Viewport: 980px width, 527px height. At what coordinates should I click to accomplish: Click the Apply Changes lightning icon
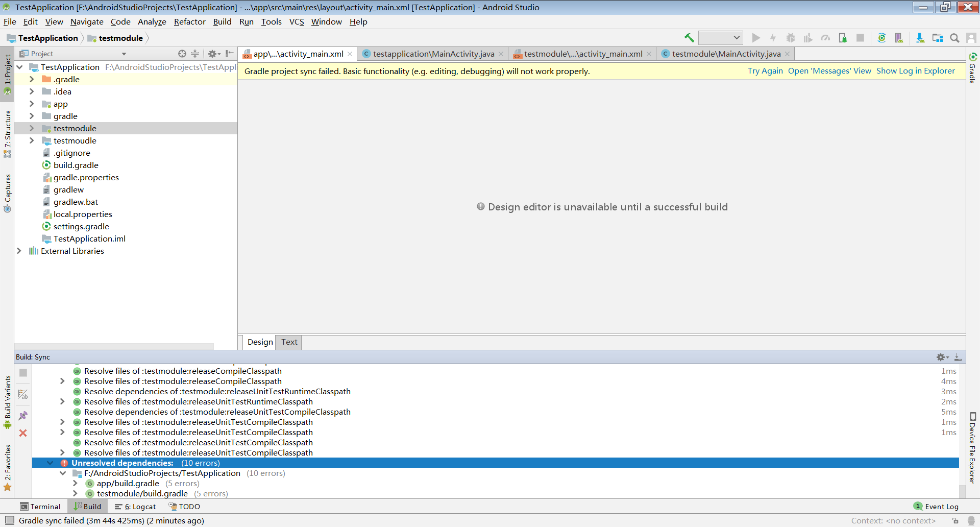pyautogui.click(x=773, y=38)
